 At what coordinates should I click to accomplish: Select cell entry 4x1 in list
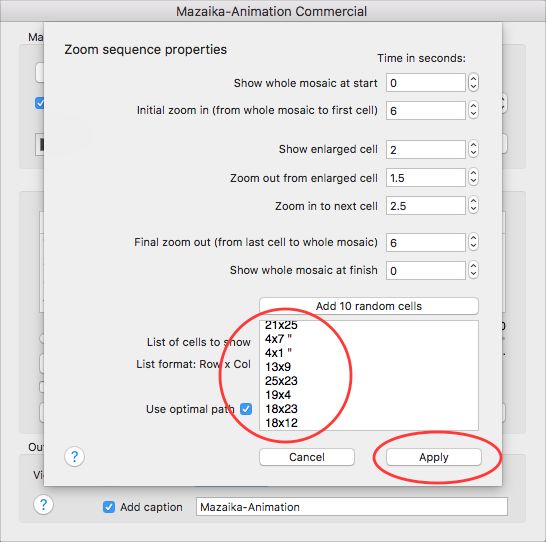click(278, 353)
